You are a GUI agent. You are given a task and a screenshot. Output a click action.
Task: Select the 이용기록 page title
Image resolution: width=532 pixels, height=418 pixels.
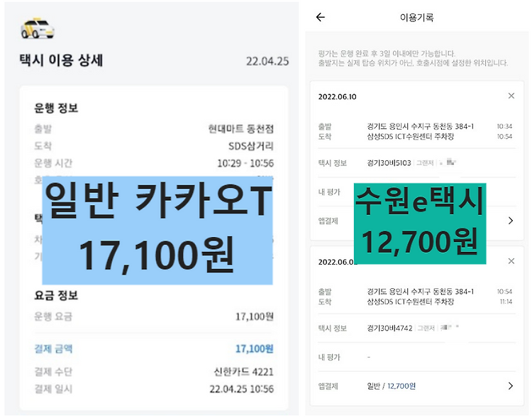pos(416,17)
